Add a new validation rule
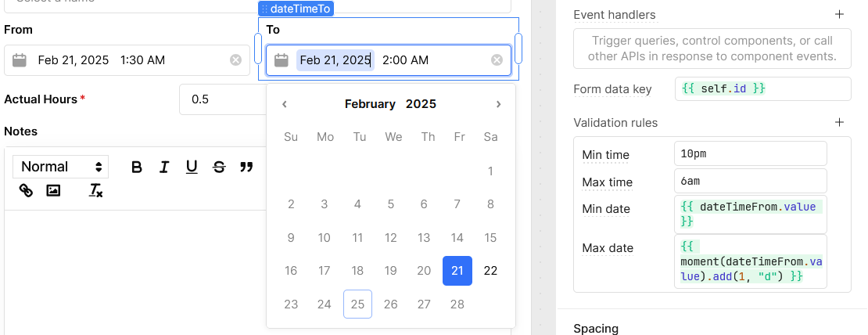Viewport: 868px width, 335px height. 839,122
